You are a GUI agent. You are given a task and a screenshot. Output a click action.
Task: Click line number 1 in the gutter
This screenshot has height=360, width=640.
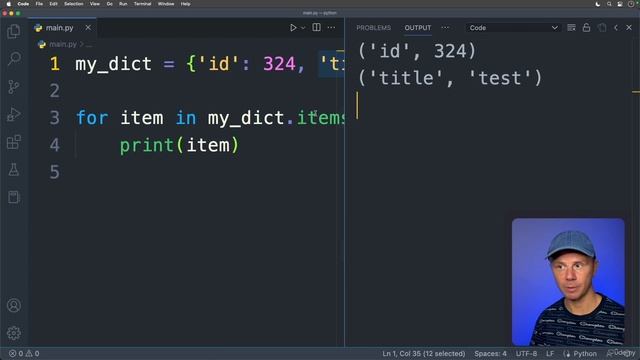[55, 64]
